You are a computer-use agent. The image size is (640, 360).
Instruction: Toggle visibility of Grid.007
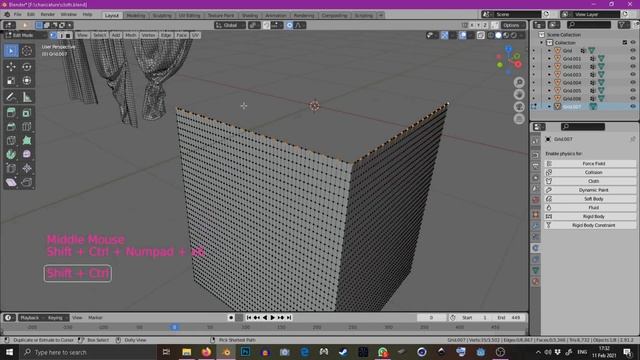633,107
